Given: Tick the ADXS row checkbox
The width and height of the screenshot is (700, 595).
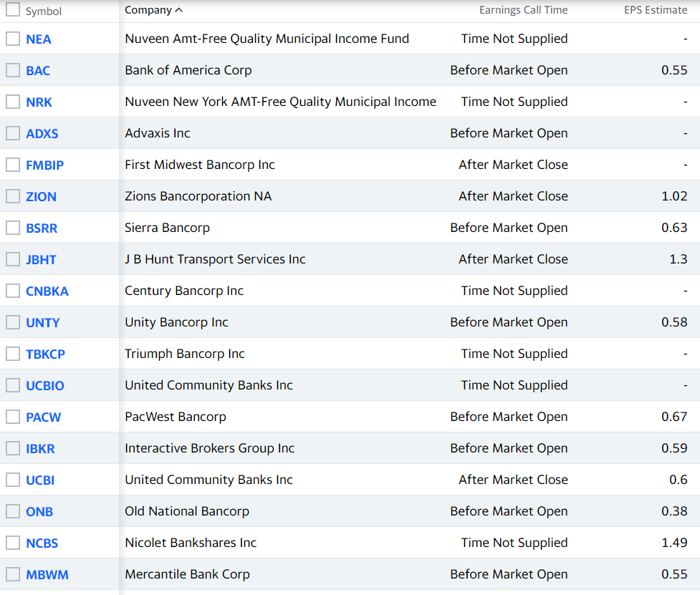Looking at the screenshot, I should click(13, 133).
